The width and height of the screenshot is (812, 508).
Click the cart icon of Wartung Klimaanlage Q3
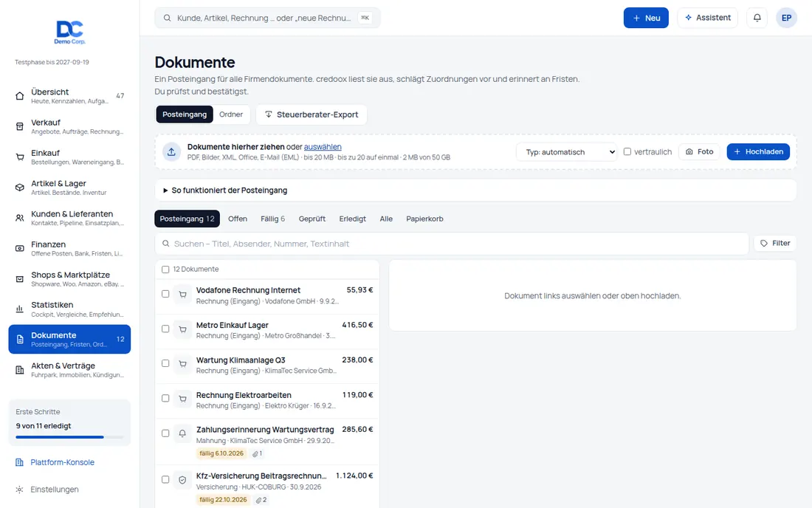183,364
